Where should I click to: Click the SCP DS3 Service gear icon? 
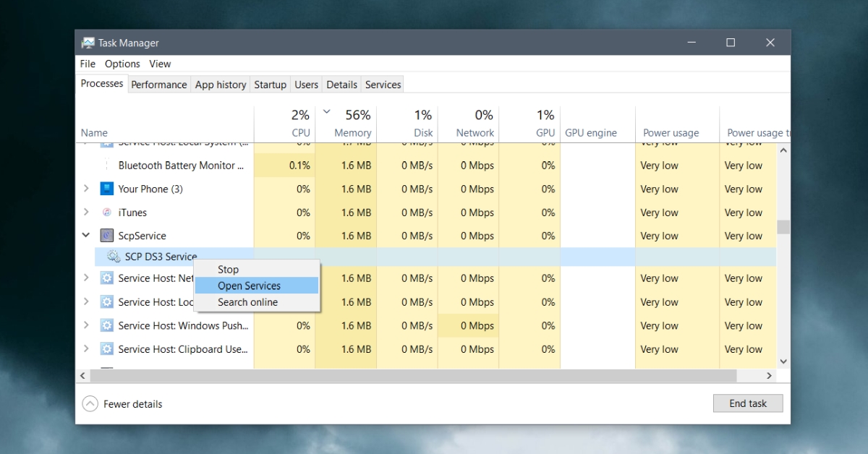[114, 256]
